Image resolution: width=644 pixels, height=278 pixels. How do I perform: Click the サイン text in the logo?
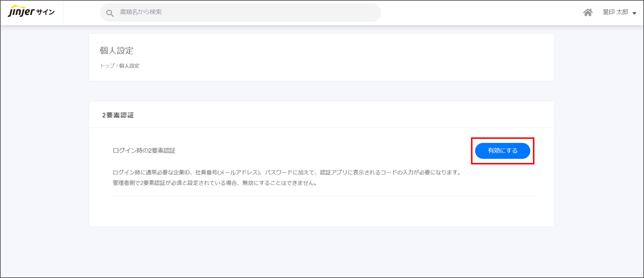pyautogui.click(x=45, y=12)
